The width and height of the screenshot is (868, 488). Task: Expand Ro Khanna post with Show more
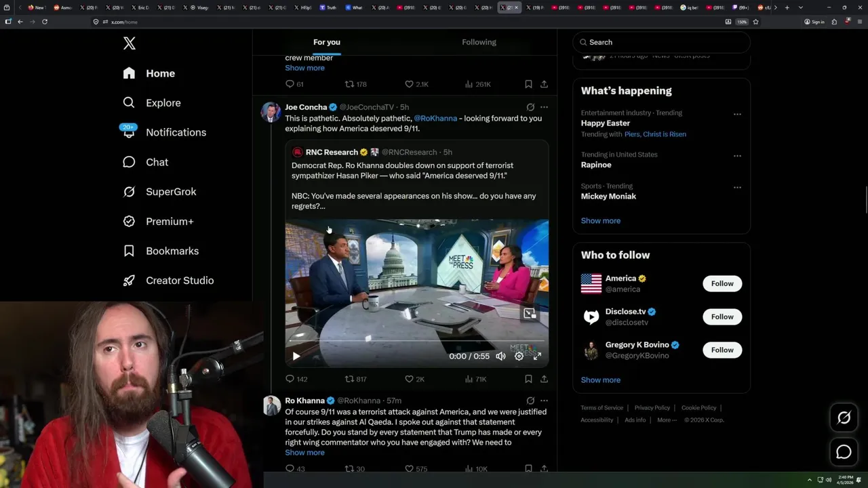[x=304, y=453]
